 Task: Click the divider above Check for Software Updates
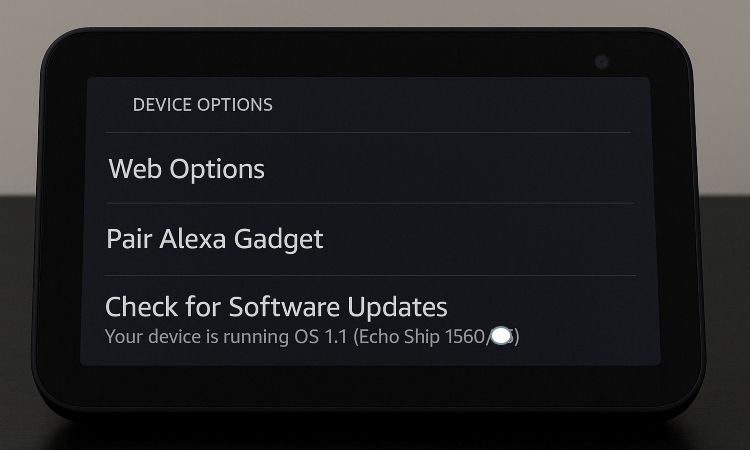(x=368, y=275)
